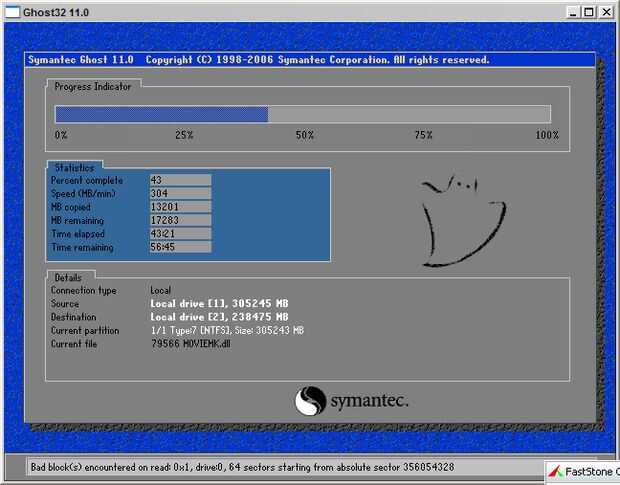Click Local drive [1], 305245 MB
This screenshot has width=620, height=485.
219,304
